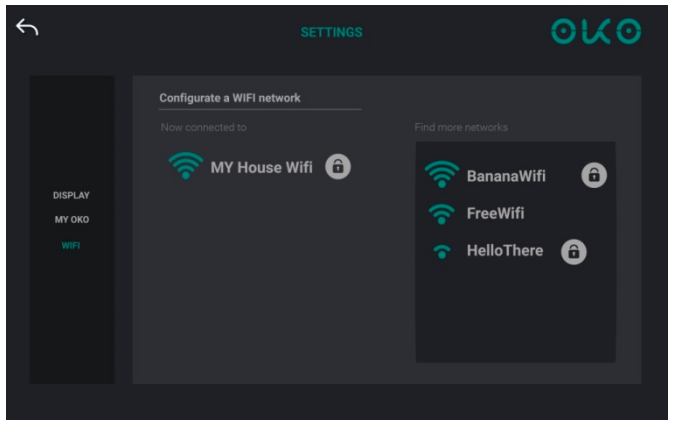676x429 pixels.
Task: Tap the lock icon next to BananaWifi
Action: click(x=594, y=175)
